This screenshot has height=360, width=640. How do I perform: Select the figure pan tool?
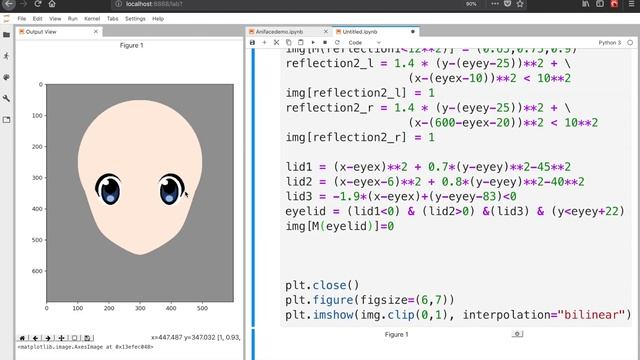pos(61,338)
